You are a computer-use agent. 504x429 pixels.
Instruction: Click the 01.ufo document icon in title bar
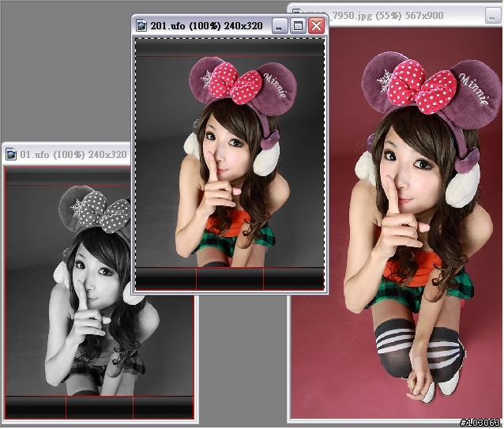point(11,154)
